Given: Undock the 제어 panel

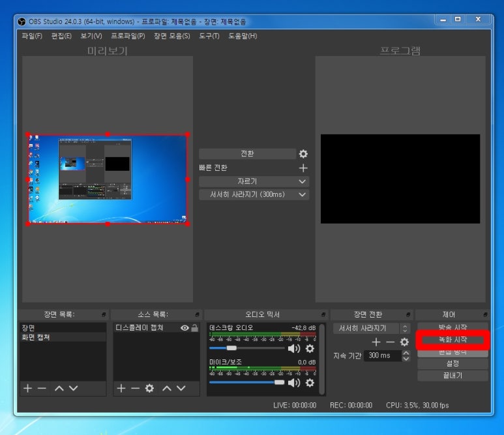Looking at the screenshot, I should click(485, 314).
